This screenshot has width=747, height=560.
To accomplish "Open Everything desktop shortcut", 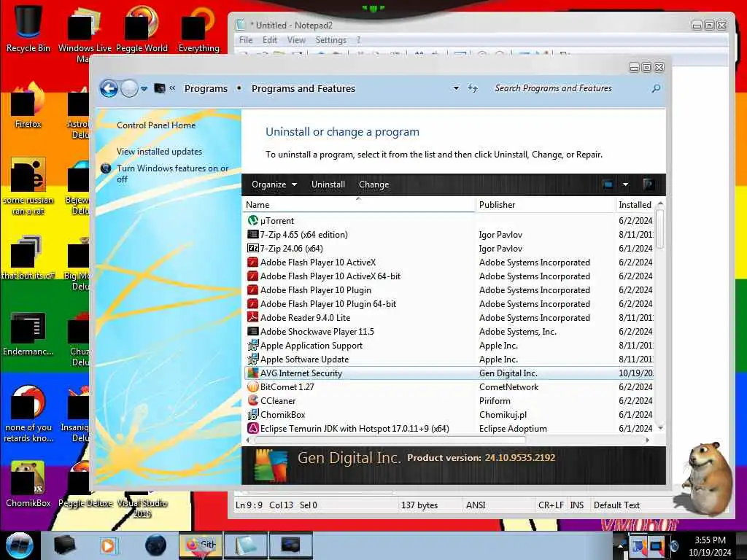I will pos(198,28).
